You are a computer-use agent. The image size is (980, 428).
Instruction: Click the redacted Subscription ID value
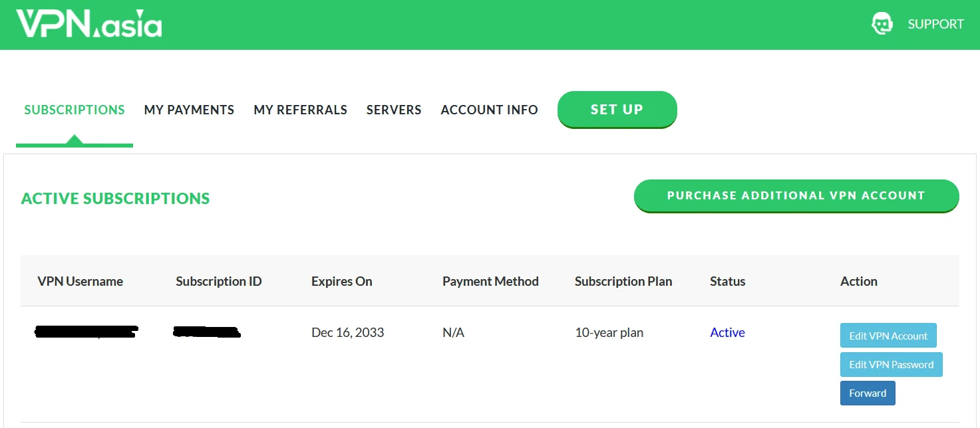pyautogui.click(x=207, y=332)
